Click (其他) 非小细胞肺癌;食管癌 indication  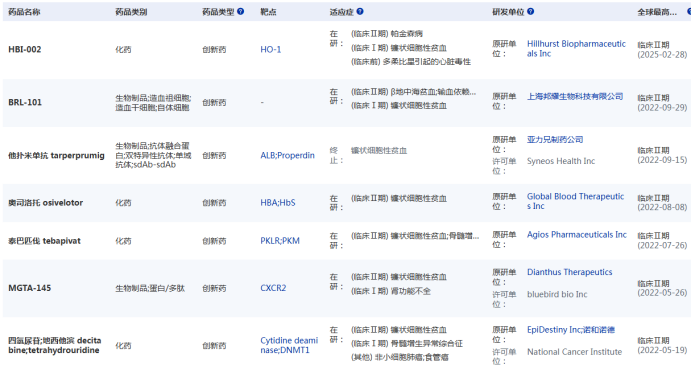pyautogui.click(x=399, y=357)
